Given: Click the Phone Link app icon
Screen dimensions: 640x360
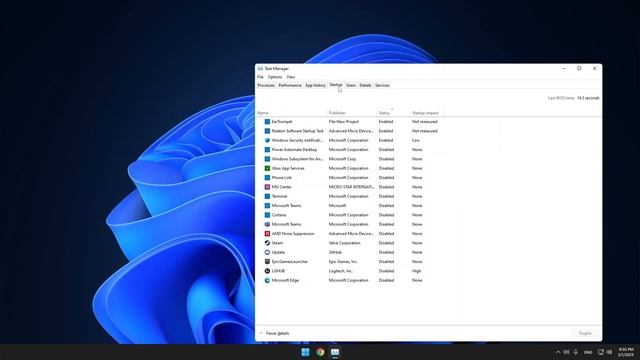Looking at the screenshot, I should click(x=267, y=178).
